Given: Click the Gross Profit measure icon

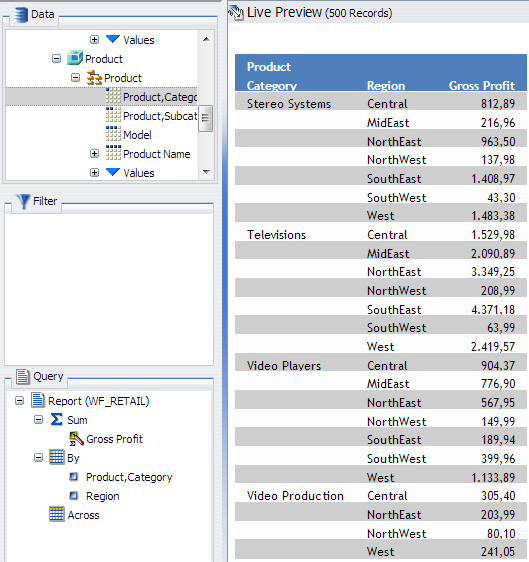Looking at the screenshot, I should 76,439.
